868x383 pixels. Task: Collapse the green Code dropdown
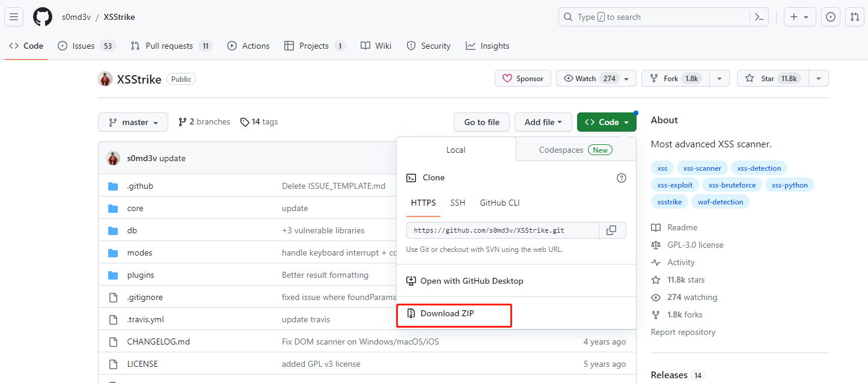(607, 122)
